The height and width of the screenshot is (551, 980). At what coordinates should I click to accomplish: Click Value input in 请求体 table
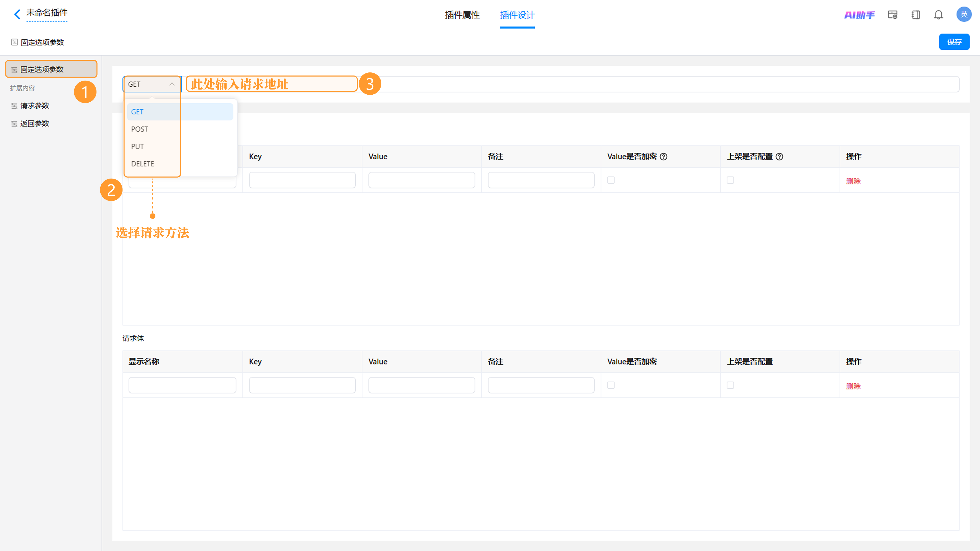[422, 385]
